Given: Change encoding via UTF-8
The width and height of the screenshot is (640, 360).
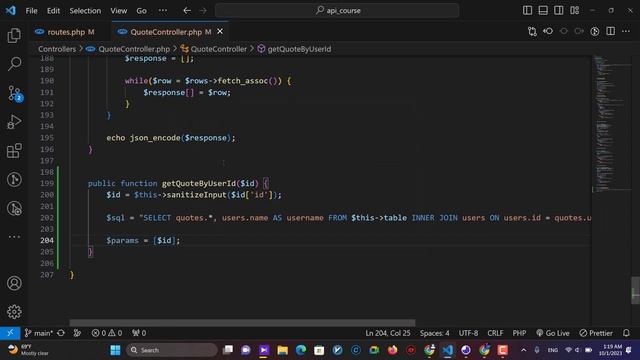Looking at the screenshot, I should pyautogui.click(x=468, y=333).
